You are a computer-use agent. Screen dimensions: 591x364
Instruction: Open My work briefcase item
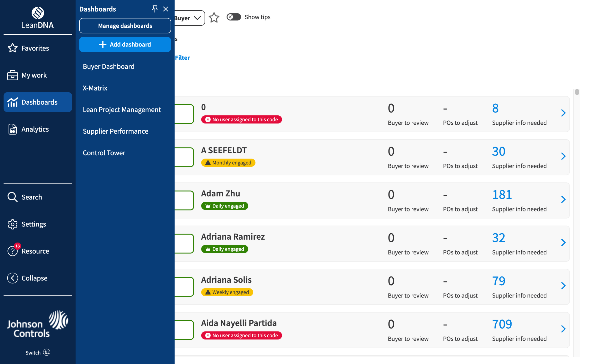tap(12, 75)
